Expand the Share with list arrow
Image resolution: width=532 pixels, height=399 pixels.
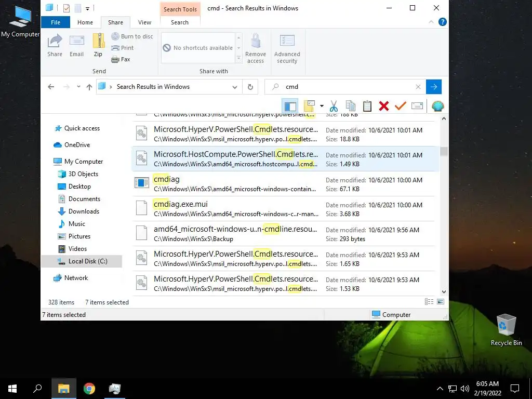tap(238, 59)
